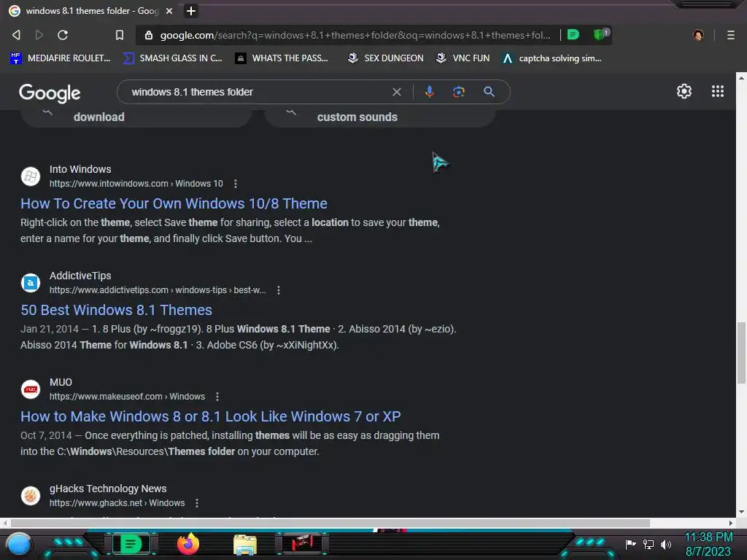Open the browser hamburger menu
The height and width of the screenshot is (560, 747).
pos(730,35)
